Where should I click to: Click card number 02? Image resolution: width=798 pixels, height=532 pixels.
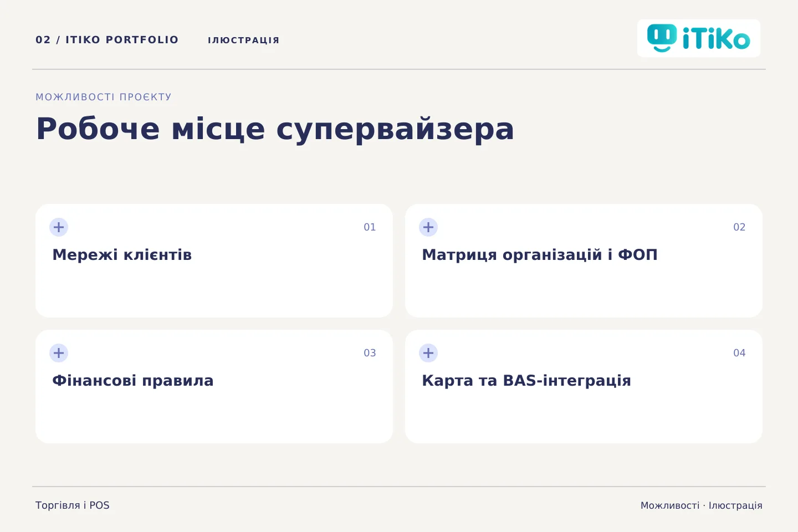[739, 227]
